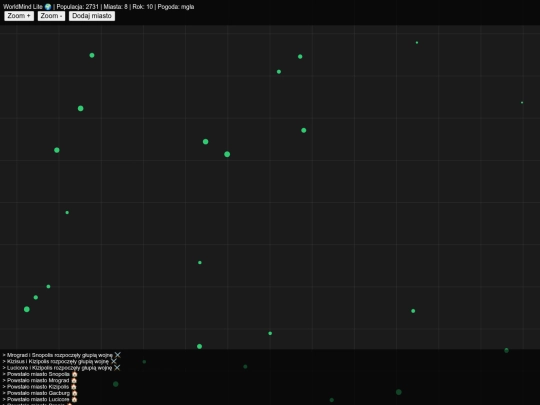Screen dimensions: 540x405
Task: Click the Zoom + button
Action: (19, 16)
